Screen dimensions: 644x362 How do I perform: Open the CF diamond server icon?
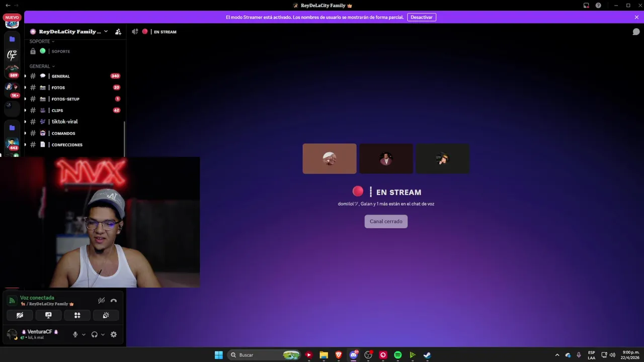pyautogui.click(x=12, y=55)
